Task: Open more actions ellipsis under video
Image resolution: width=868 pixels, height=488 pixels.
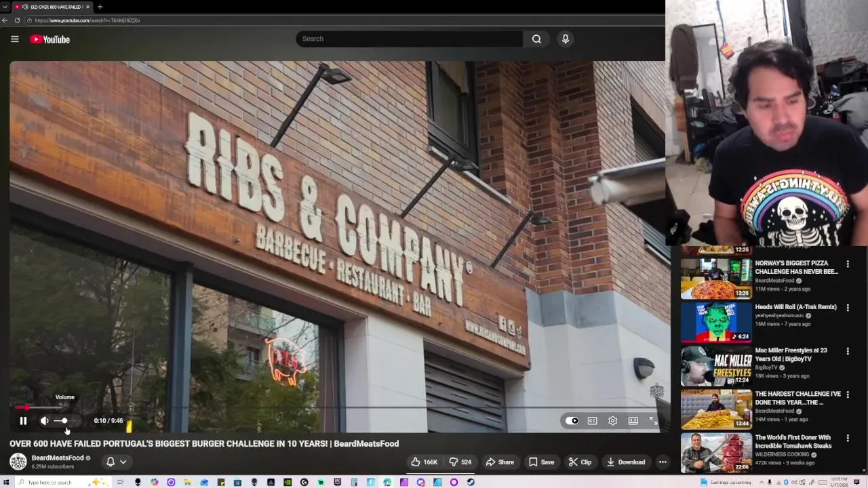Action: click(663, 462)
